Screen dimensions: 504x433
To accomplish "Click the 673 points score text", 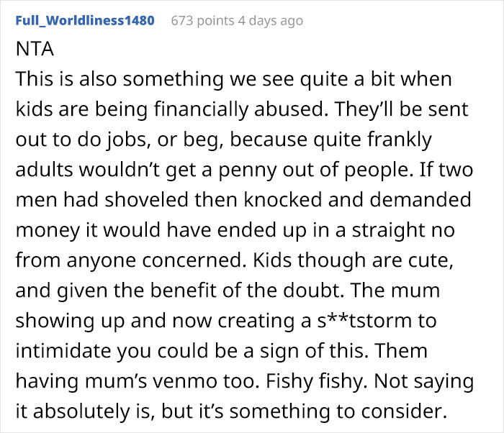I will [x=202, y=21].
